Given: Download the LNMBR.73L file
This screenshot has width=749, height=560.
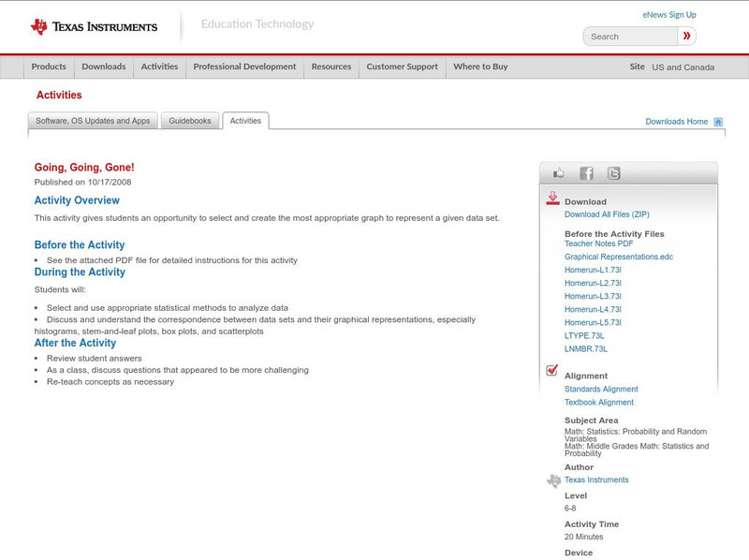Looking at the screenshot, I should click(586, 349).
